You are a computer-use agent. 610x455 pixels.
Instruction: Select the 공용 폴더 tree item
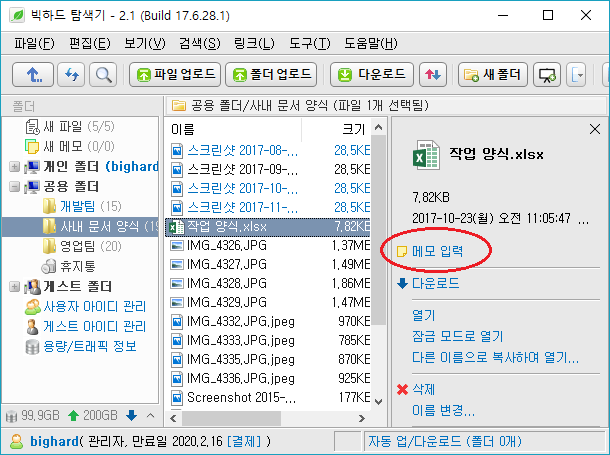pyautogui.click(x=62, y=187)
